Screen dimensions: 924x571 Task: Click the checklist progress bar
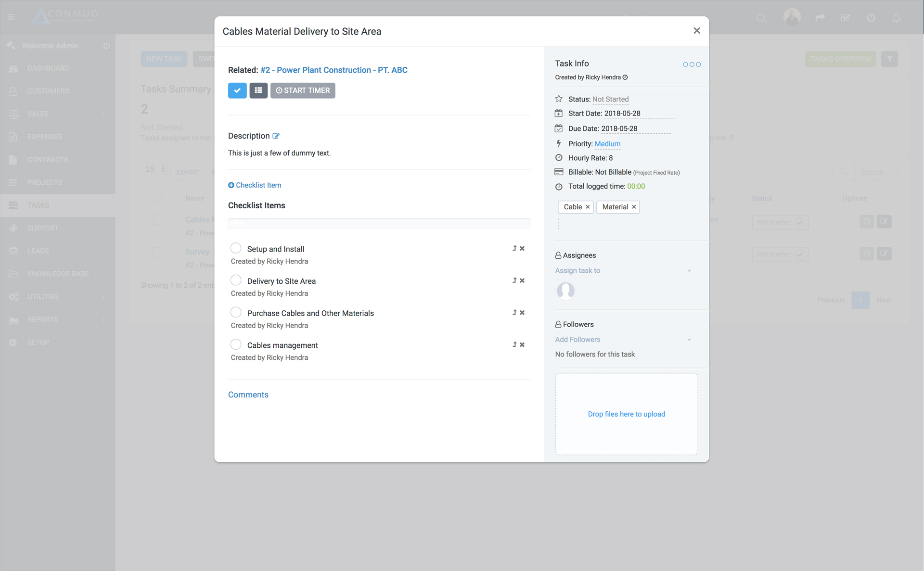(x=379, y=224)
